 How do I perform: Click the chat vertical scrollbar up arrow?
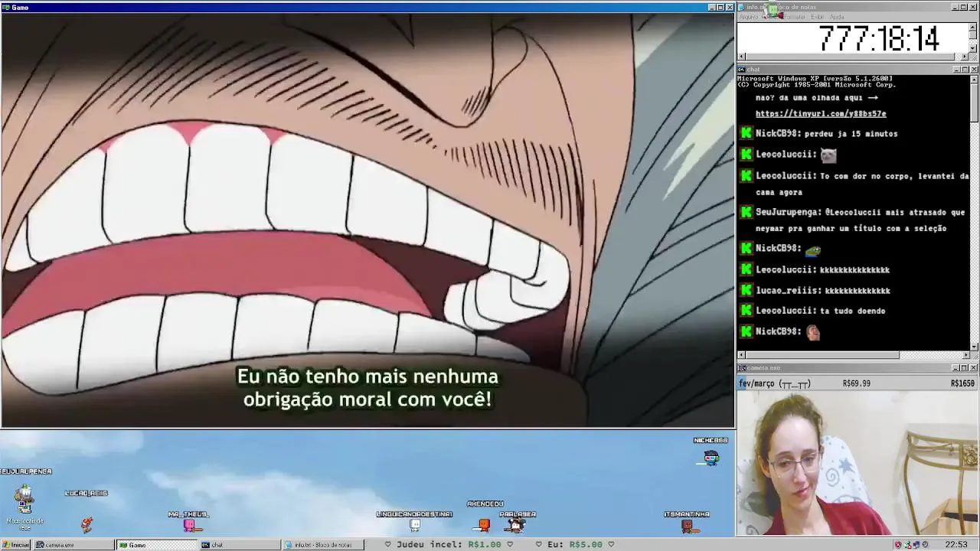coord(974,78)
